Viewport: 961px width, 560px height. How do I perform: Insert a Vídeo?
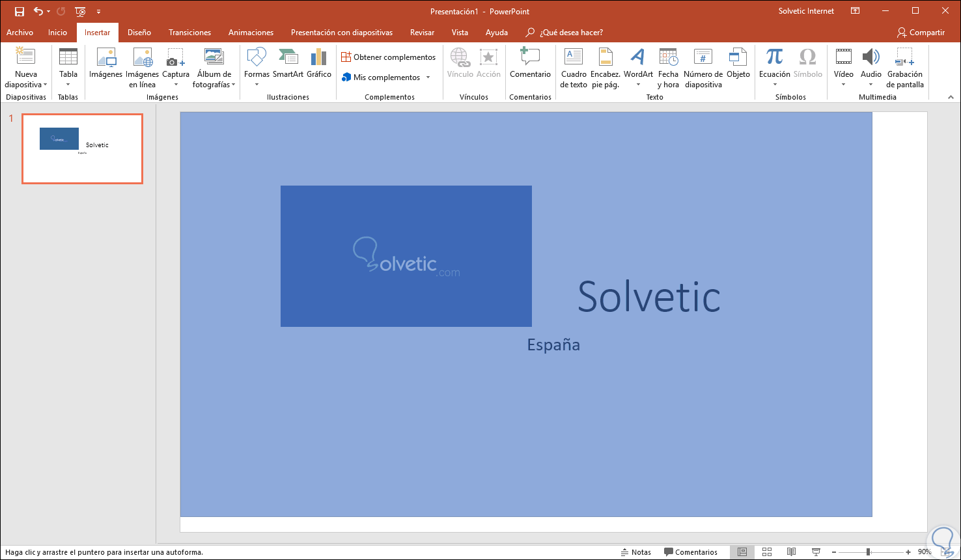pos(844,68)
